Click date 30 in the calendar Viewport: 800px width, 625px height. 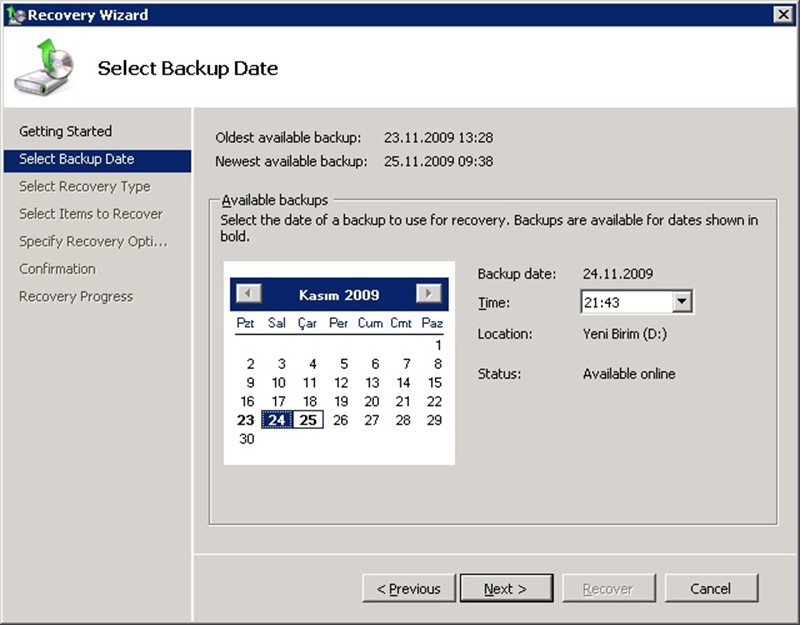[247, 439]
